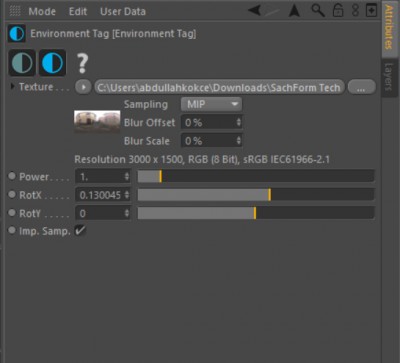Open the magnifier search icon
The image size is (400, 363).
click(318, 10)
